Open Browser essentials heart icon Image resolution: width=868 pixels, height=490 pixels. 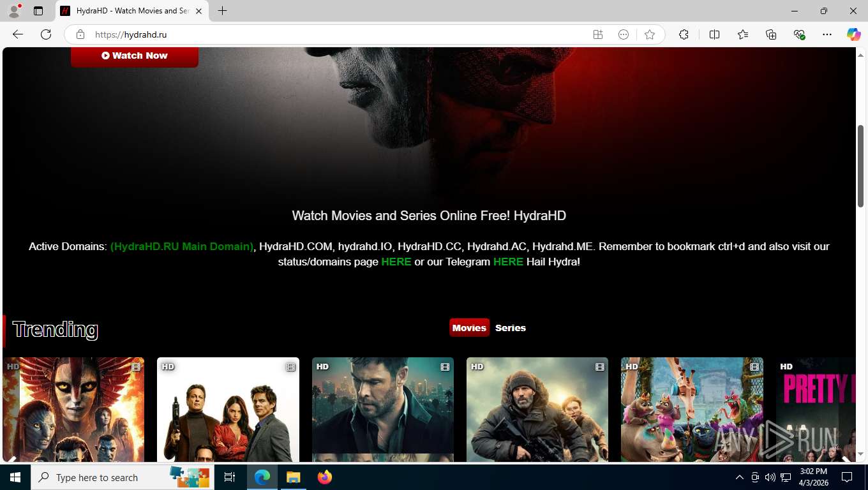tap(799, 34)
